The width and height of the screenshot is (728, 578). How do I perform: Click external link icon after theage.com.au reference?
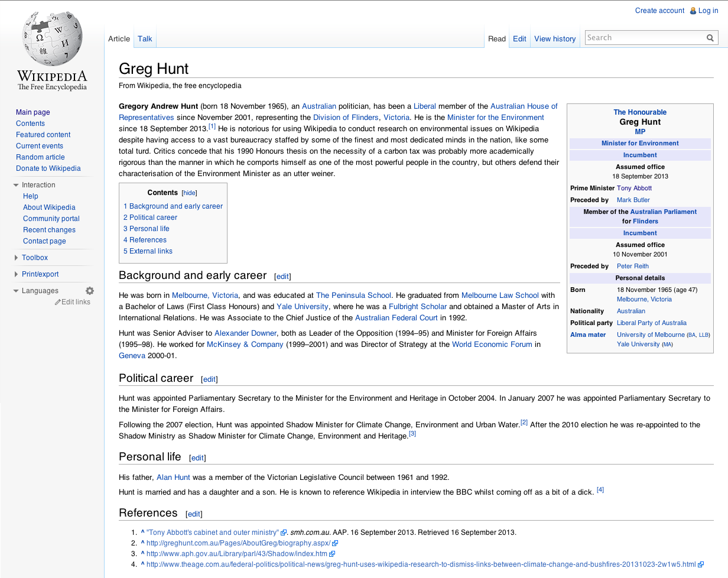point(701,564)
